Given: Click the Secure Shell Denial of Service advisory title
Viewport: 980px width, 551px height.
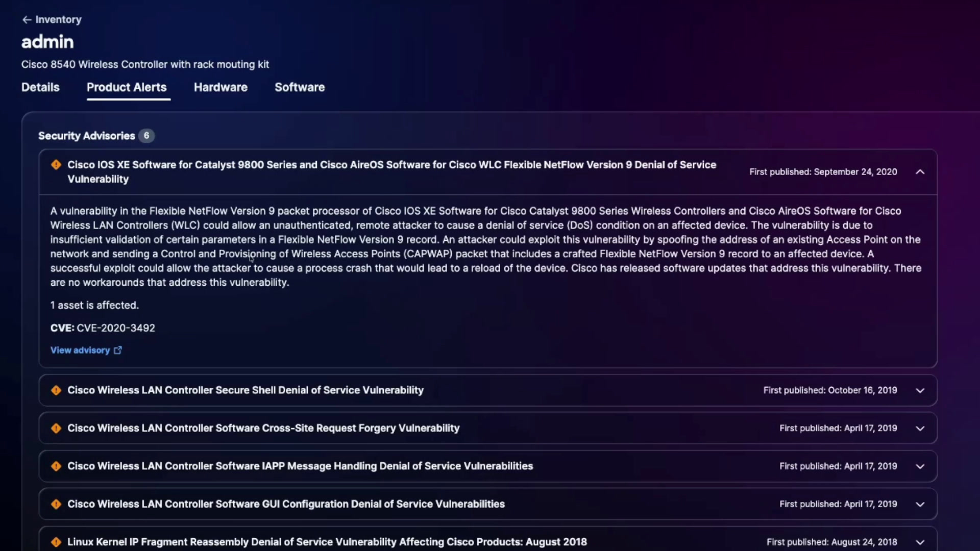Looking at the screenshot, I should (x=246, y=390).
